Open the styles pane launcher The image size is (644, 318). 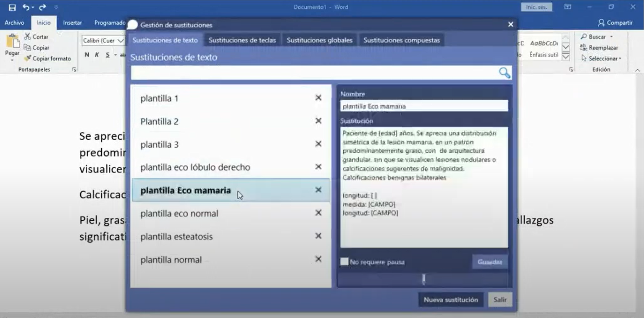click(x=571, y=70)
